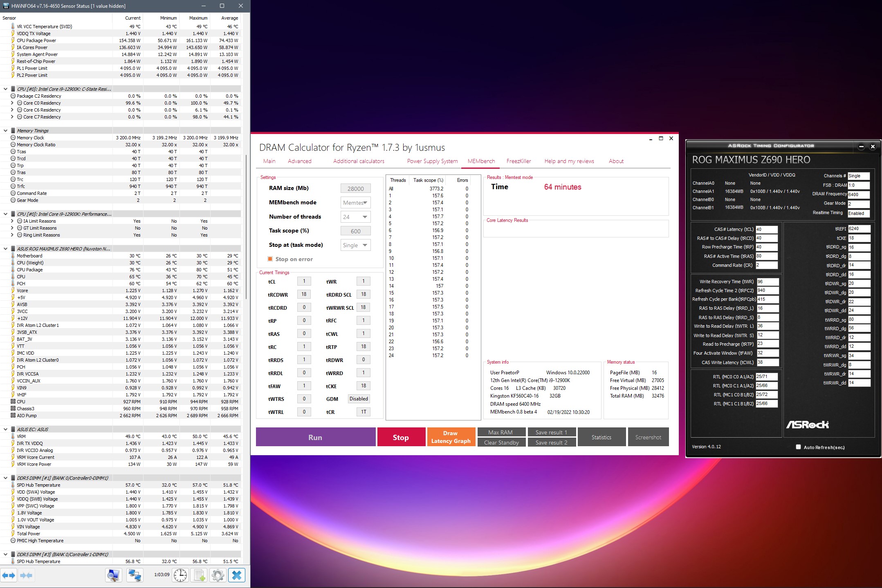Collapse the Memory Timings sensor group
The width and height of the screenshot is (882, 588).
(5, 131)
